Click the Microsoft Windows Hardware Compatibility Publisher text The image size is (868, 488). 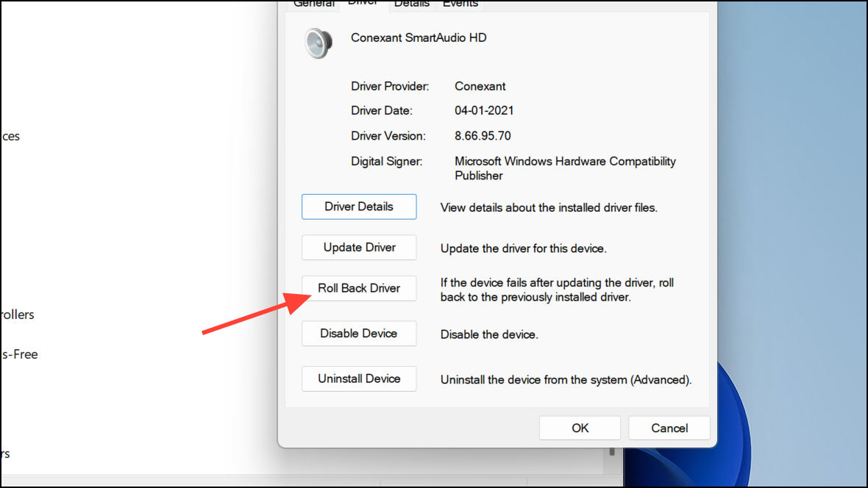(565, 168)
